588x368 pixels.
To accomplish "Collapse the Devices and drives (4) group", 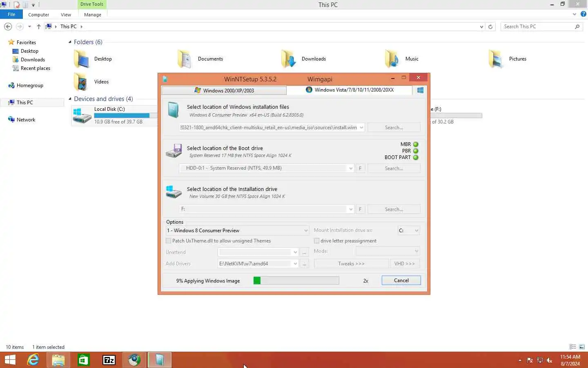I will (70, 99).
